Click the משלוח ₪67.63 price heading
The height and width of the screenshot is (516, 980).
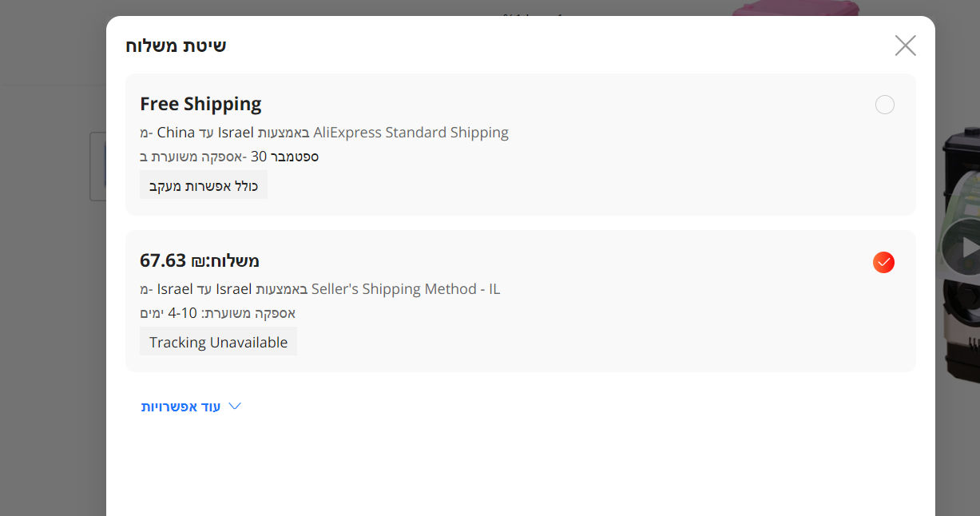pyautogui.click(x=200, y=261)
